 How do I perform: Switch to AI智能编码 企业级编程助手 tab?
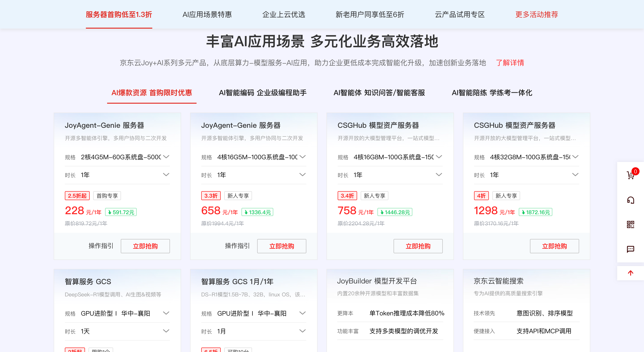263,93
